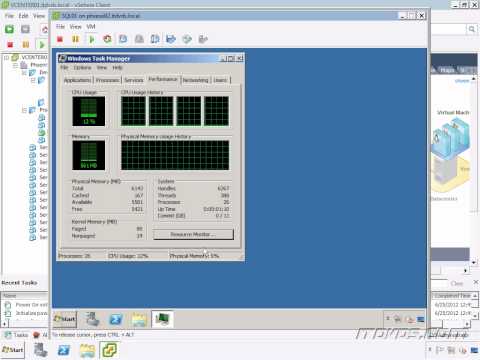Screen dimensions: 480x360
Task: Click search magnifier in vSphere Client
Action: tap(472, 29)
